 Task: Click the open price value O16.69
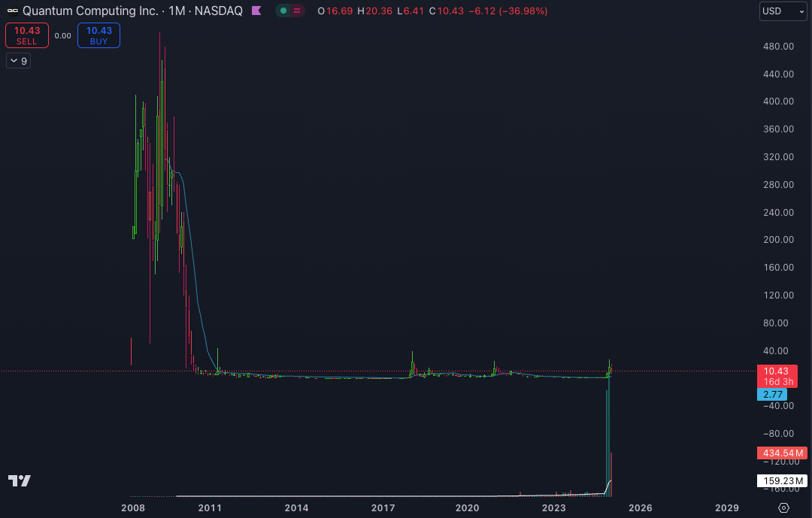(336, 11)
